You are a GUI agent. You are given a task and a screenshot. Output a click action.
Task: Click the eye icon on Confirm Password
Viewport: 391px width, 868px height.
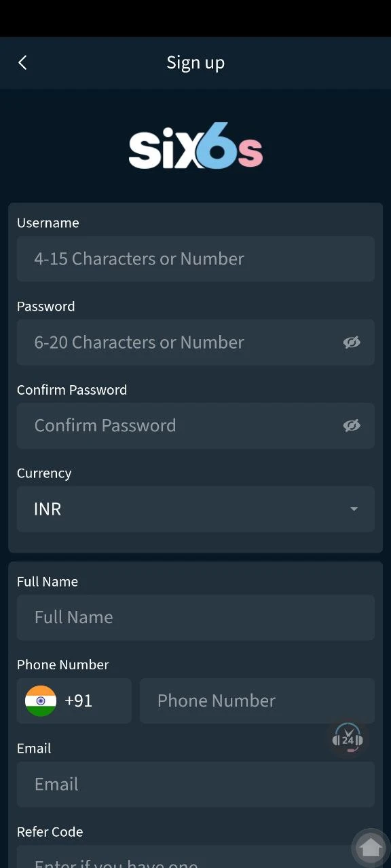pos(352,425)
